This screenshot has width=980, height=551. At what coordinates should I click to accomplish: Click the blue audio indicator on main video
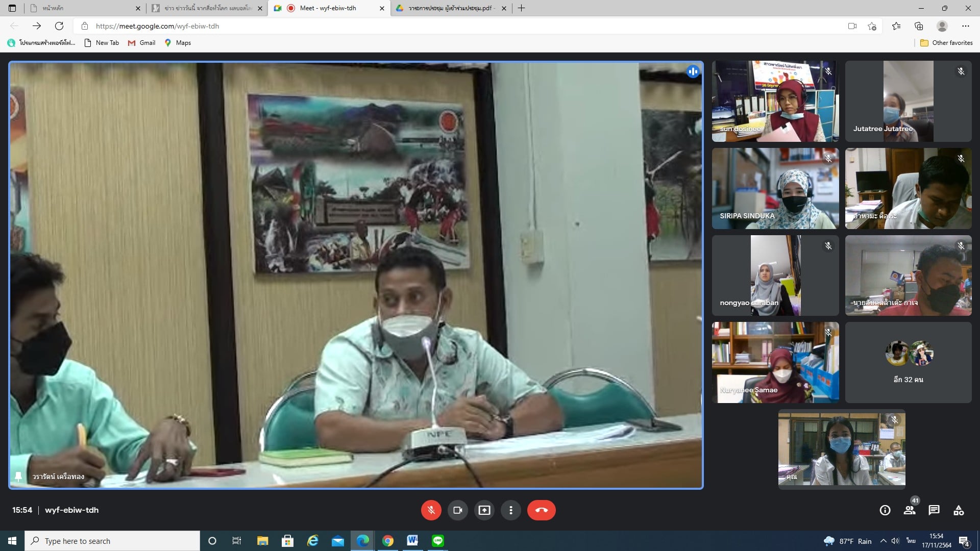tap(693, 72)
